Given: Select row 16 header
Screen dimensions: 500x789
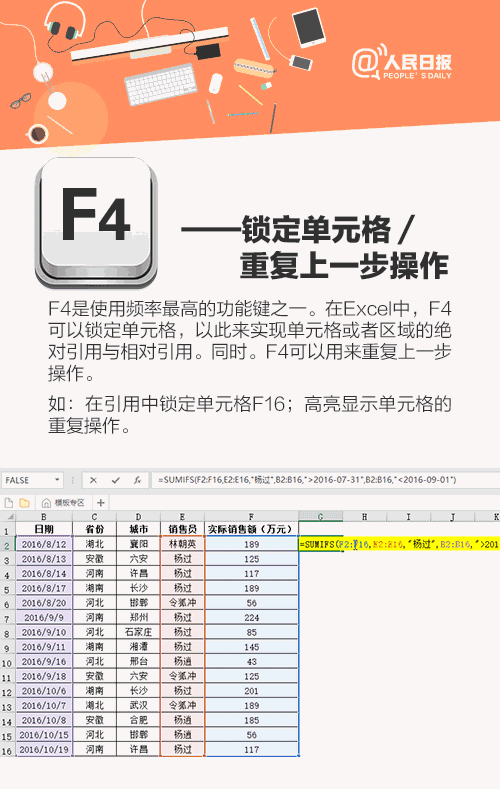Looking at the screenshot, I should coord(7,751).
